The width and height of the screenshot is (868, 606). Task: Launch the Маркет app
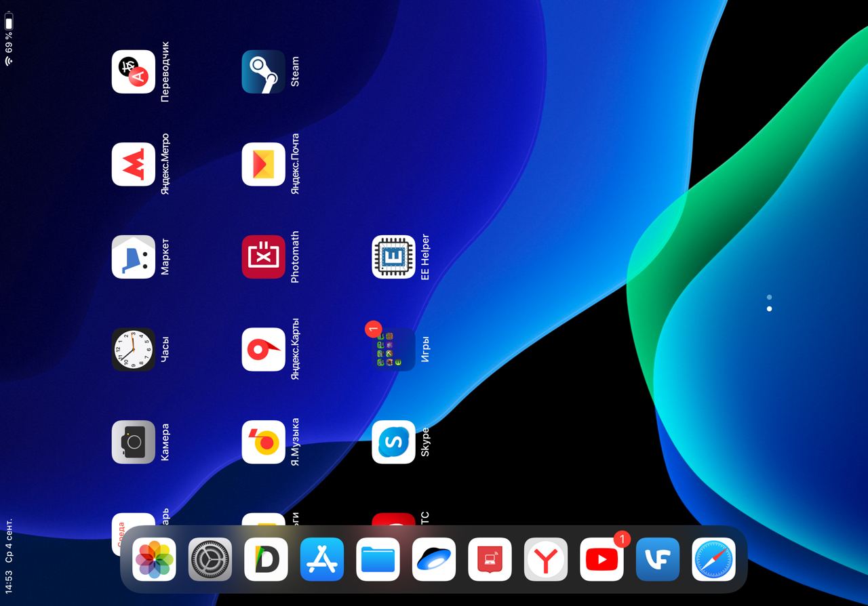tap(134, 257)
